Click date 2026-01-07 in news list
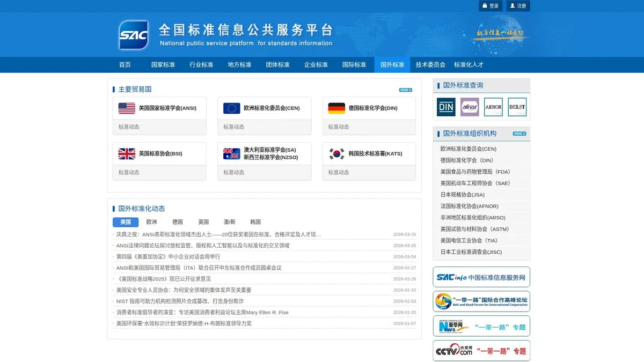Viewport: 644px width, 362px height. (405, 324)
